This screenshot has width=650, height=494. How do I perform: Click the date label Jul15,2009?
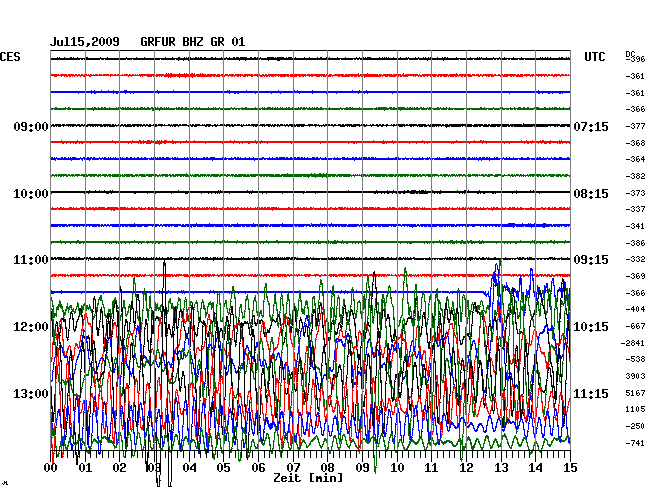pos(85,42)
